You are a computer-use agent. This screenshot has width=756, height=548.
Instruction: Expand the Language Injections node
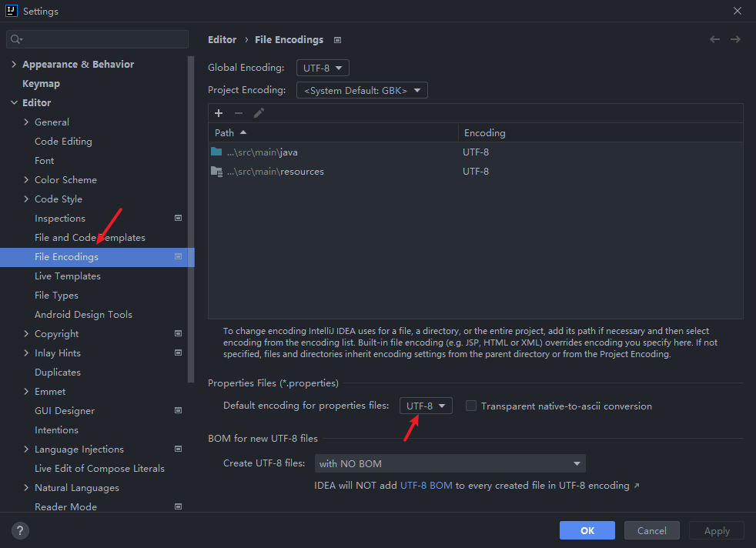(x=26, y=449)
